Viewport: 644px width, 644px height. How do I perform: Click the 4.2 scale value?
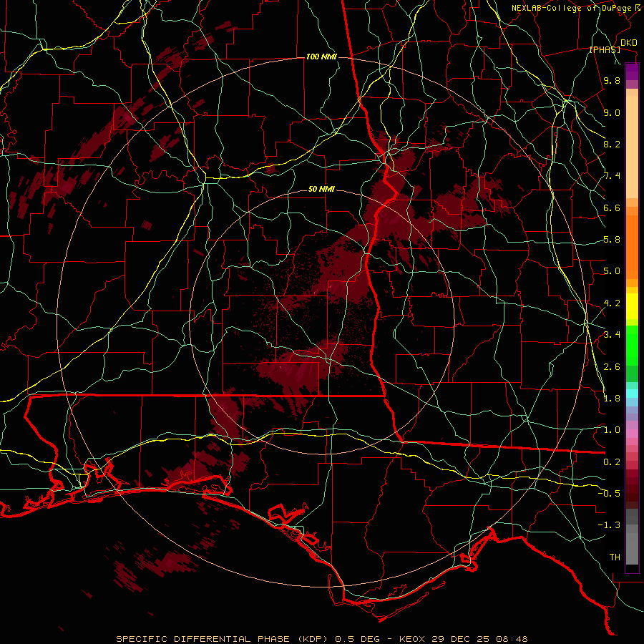click(612, 303)
